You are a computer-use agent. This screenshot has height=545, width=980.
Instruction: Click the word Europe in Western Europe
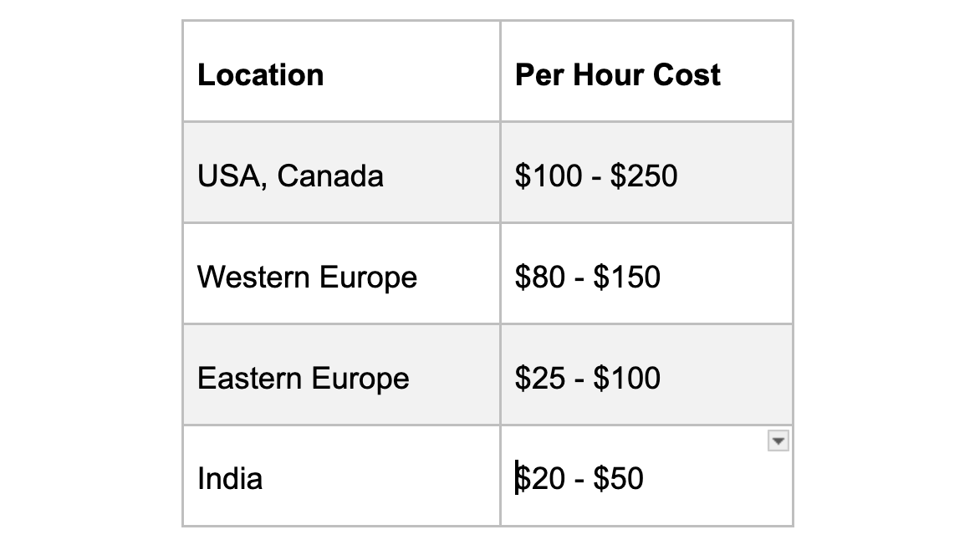point(368,278)
